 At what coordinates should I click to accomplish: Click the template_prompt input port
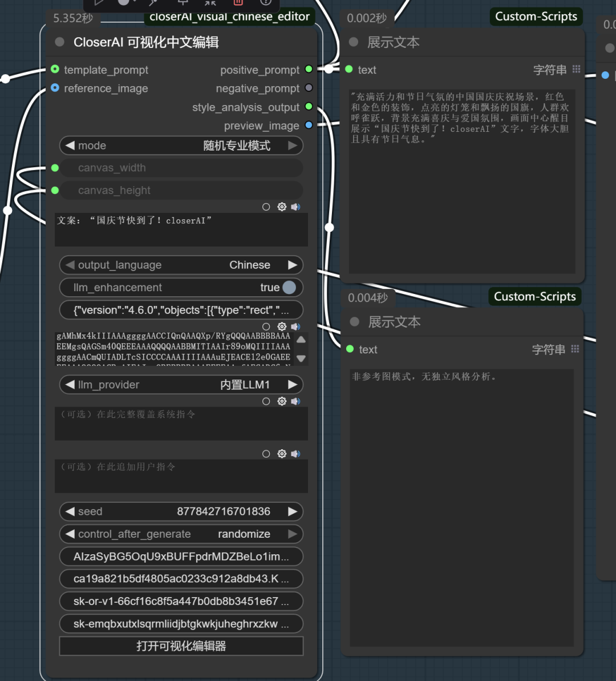[x=55, y=70]
